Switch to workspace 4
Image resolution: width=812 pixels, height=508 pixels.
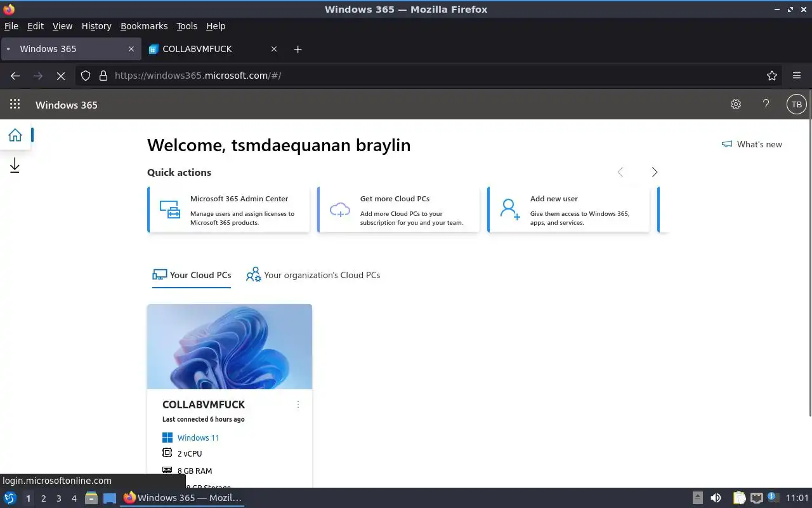[74, 498]
